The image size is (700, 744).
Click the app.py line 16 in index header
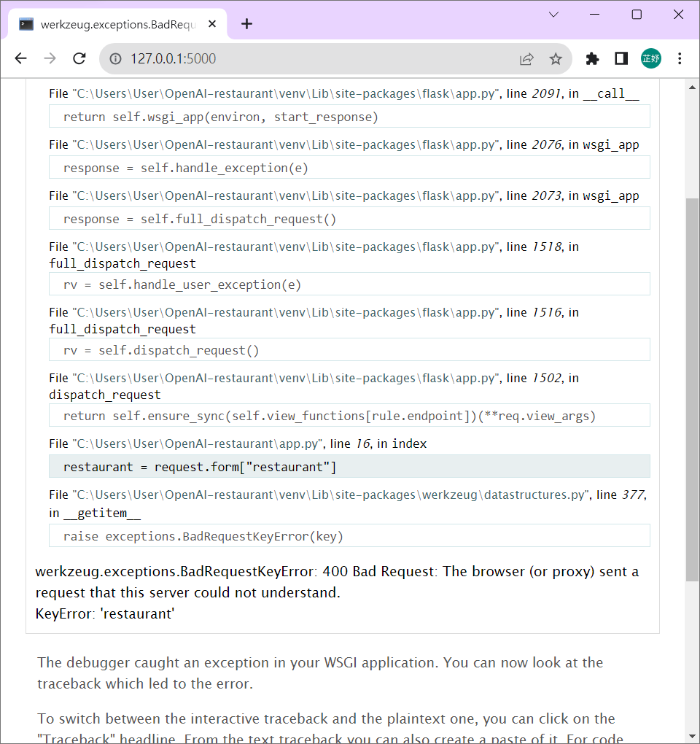(238, 443)
